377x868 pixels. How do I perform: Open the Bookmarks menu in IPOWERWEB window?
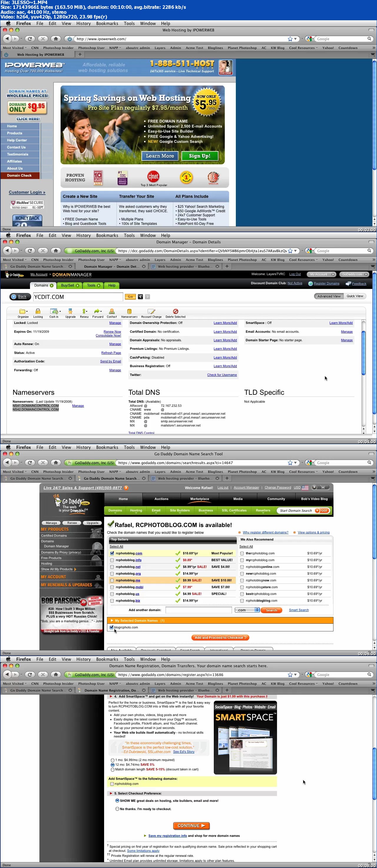107,24
